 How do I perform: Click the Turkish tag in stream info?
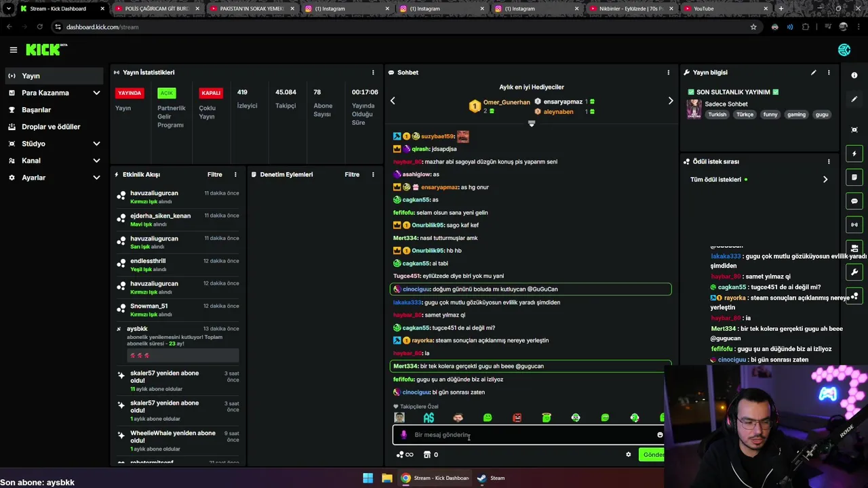coord(717,115)
